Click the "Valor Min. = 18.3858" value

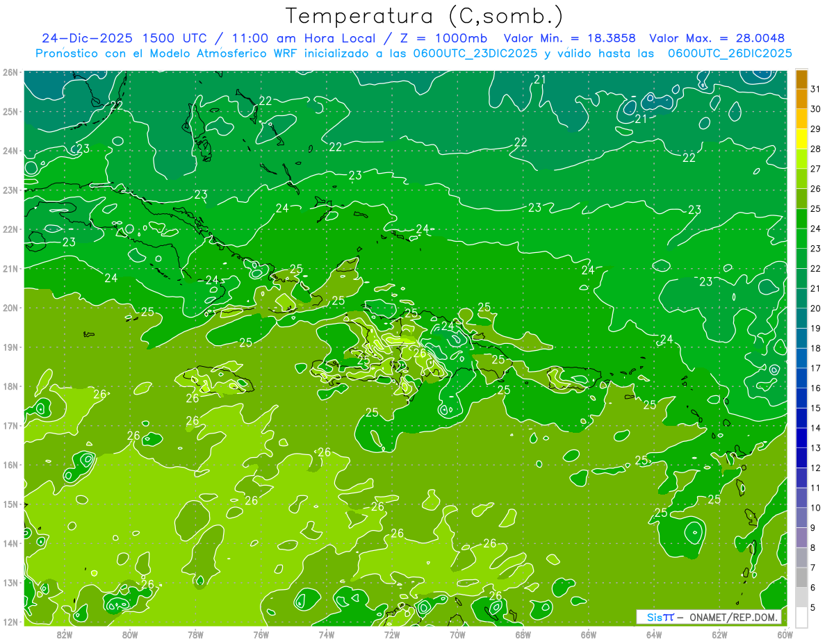[x=571, y=38]
